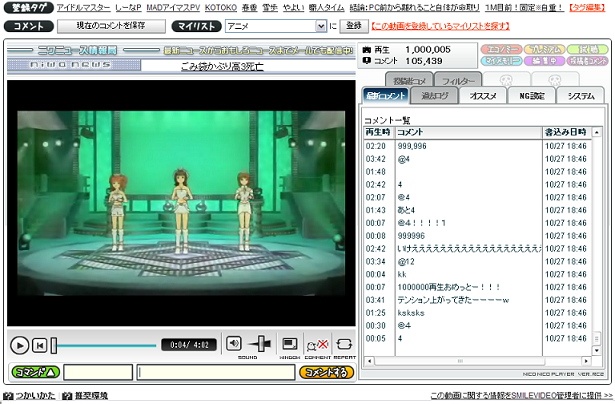The image size is (615, 404).
Task: Click the プレミアム status badge
Action: [544, 49]
